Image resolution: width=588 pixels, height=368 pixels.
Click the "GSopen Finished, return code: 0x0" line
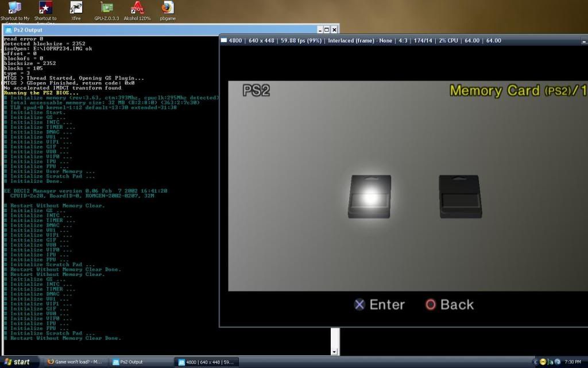pyautogui.click(x=69, y=83)
